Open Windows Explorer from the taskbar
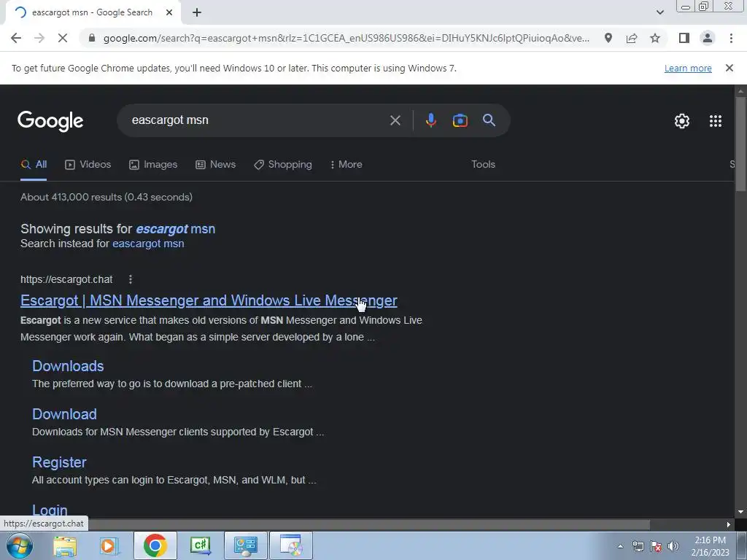This screenshot has height=560, width=747. pos(65,545)
